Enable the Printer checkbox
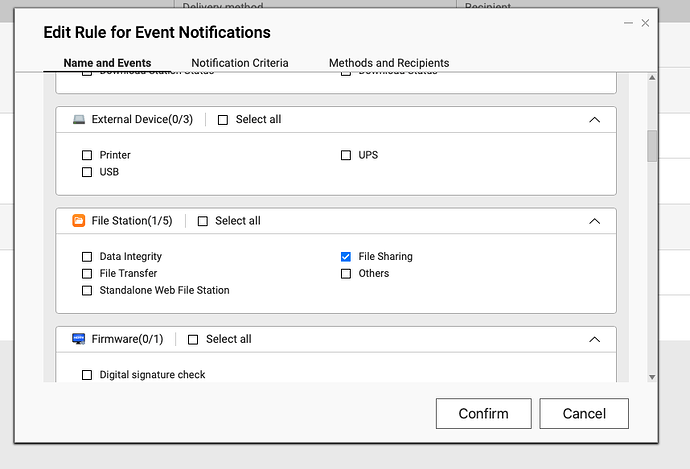Screen dimensions: 690x469 click(87, 155)
